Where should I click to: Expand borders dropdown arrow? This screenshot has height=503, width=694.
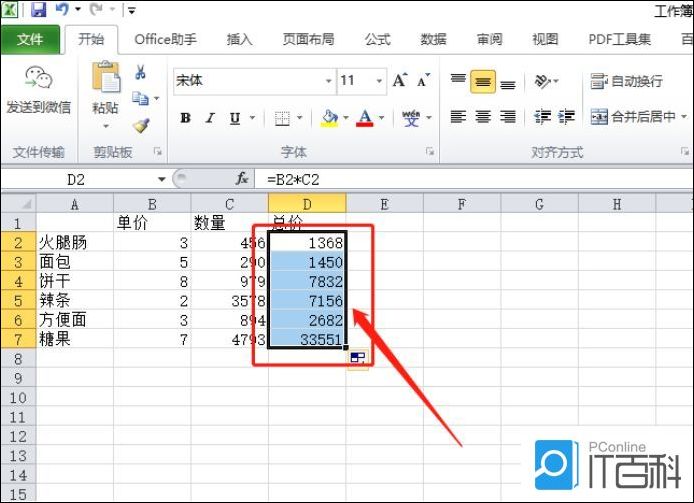(x=300, y=118)
